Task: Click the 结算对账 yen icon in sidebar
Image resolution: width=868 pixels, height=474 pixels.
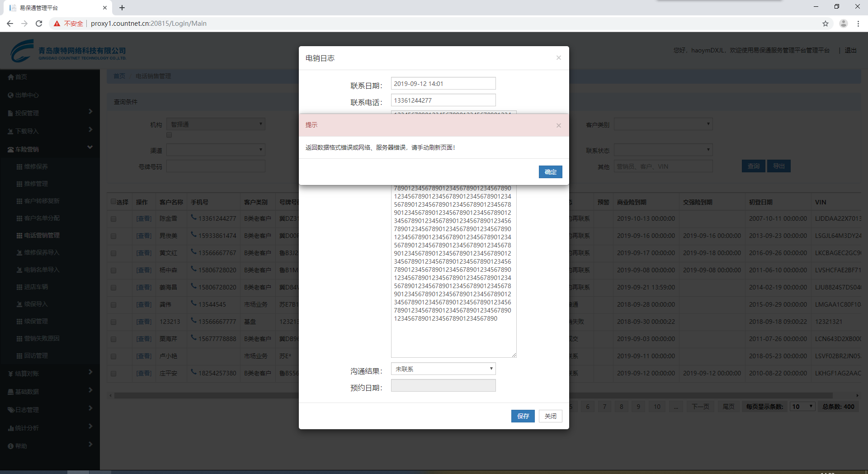Action: pos(11,374)
